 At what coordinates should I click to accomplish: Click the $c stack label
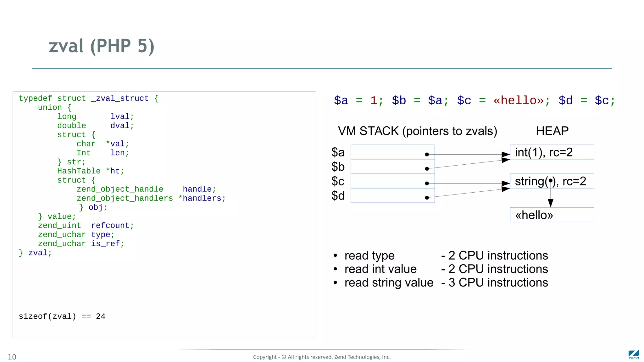pyautogui.click(x=338, y=181)
